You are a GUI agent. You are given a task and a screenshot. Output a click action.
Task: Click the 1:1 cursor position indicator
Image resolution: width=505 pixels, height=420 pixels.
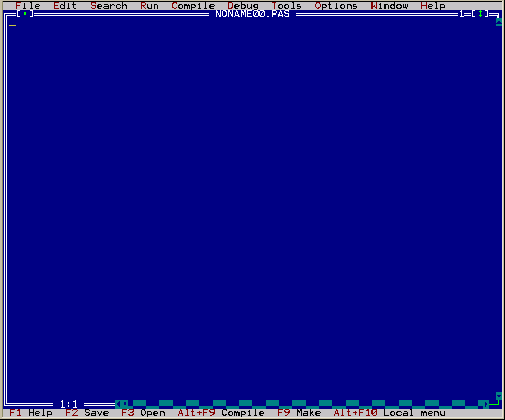click(69, 404)
